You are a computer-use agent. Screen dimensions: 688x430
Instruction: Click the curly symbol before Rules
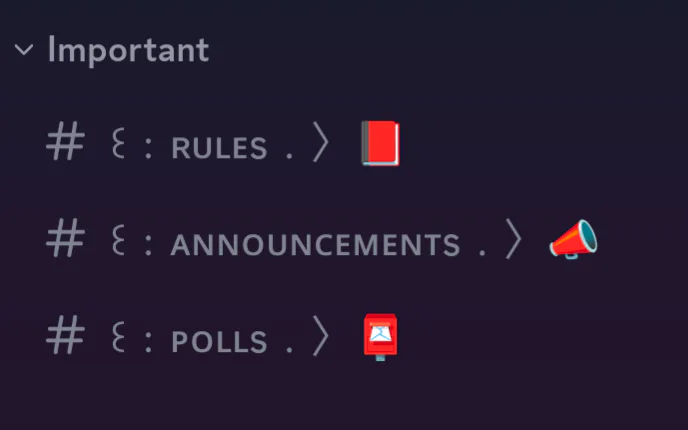[118, 146]
